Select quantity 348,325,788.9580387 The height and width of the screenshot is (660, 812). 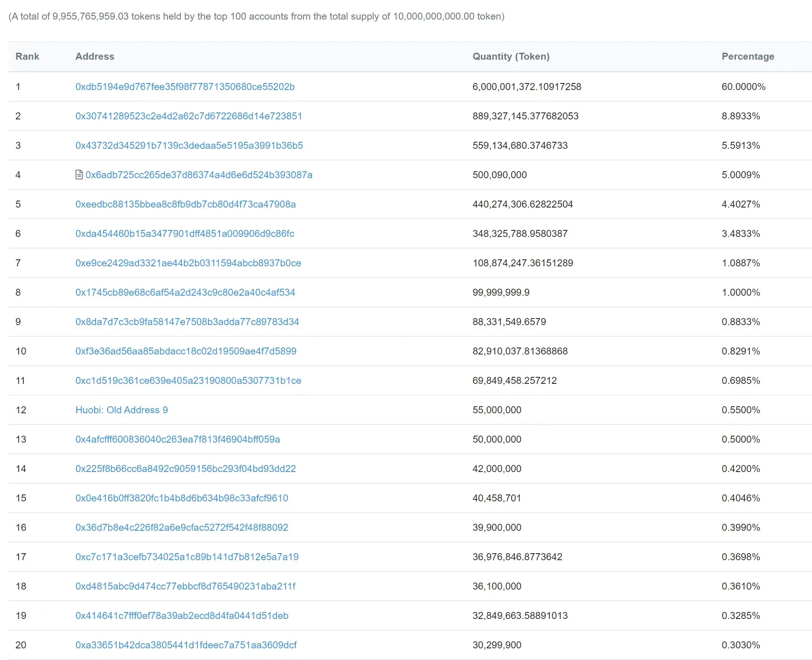coord(520,234)
